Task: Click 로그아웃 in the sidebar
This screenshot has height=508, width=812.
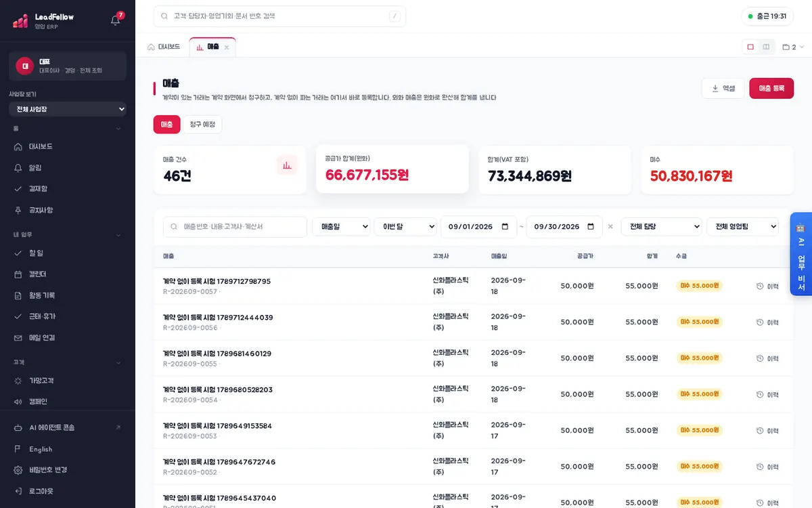Action: [68, 490]
